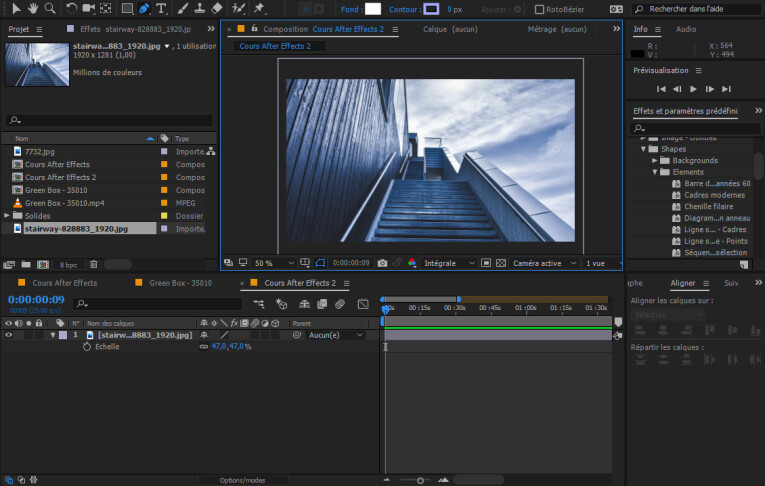Select the Clone Stamp tool
This screenshot has width=765, height=486.
pyautogui.click(x=200, y=8)
